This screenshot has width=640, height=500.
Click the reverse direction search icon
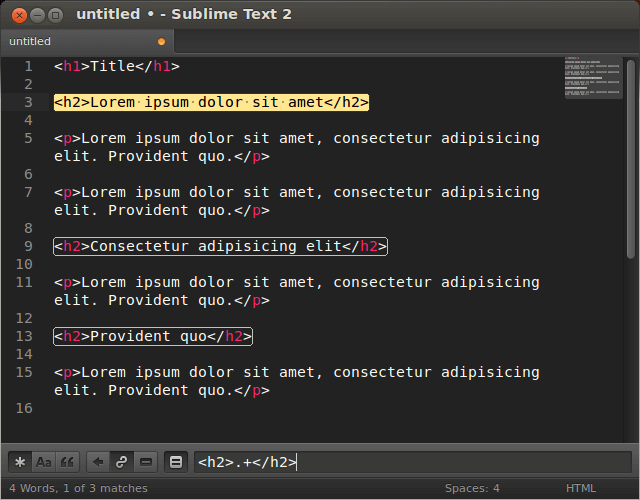coord(97,462)
